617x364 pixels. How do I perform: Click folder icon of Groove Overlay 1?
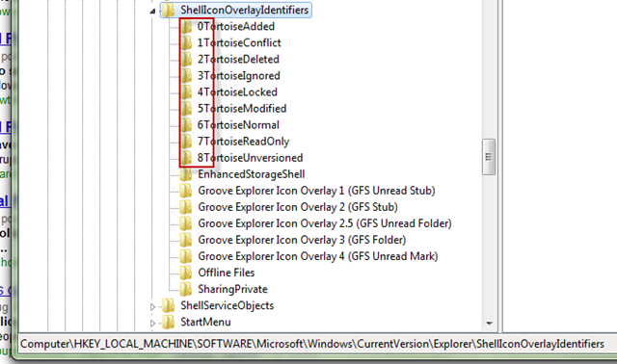pyautogui.click(x=186, y=191)
